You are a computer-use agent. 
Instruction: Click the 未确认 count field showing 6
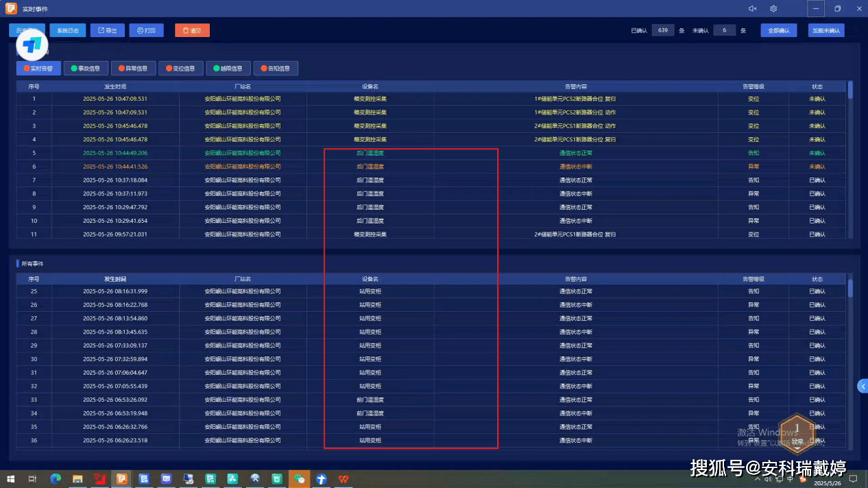click(724, 30)
